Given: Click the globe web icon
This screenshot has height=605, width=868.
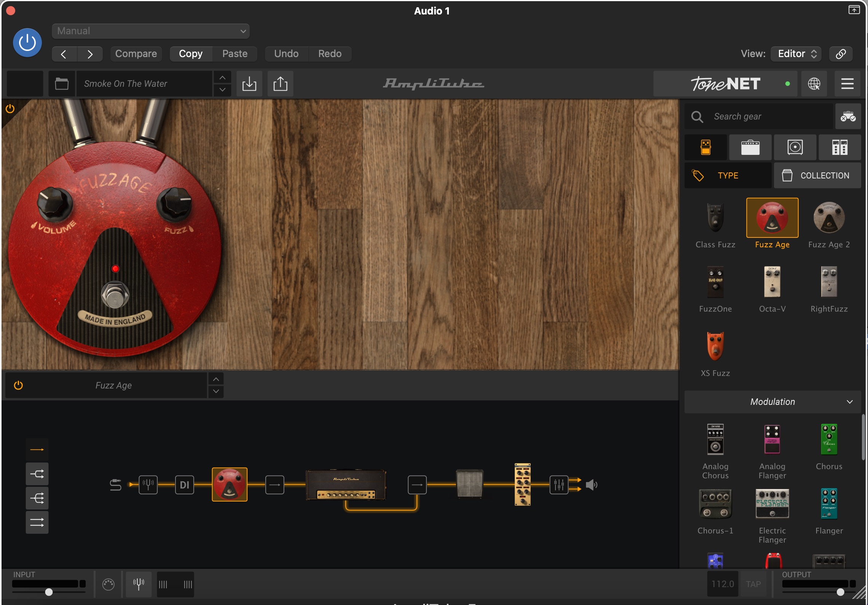Looking at the screenshot, I should (x=814, y=84).
